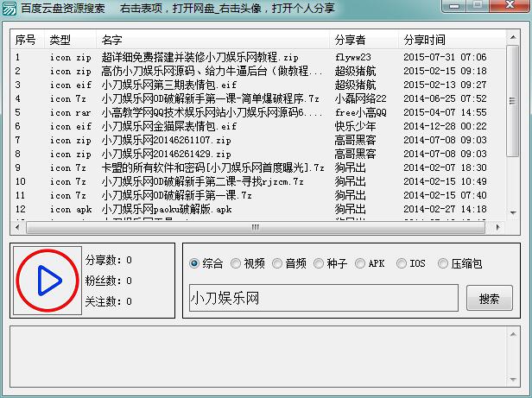The width and height of the screenshot is (532, 398).
Task: Click the 粉丝数: 0 label
Action: (x=109, y=281)
